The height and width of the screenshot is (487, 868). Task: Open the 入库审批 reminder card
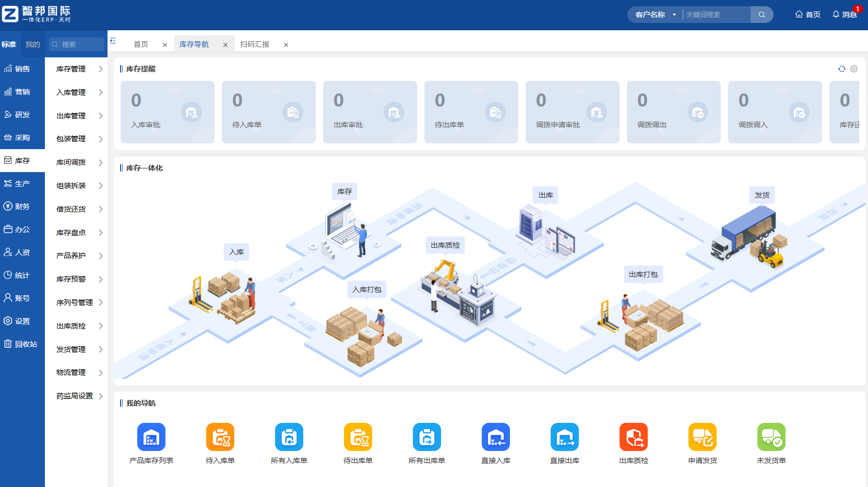[x=167, y=112]
